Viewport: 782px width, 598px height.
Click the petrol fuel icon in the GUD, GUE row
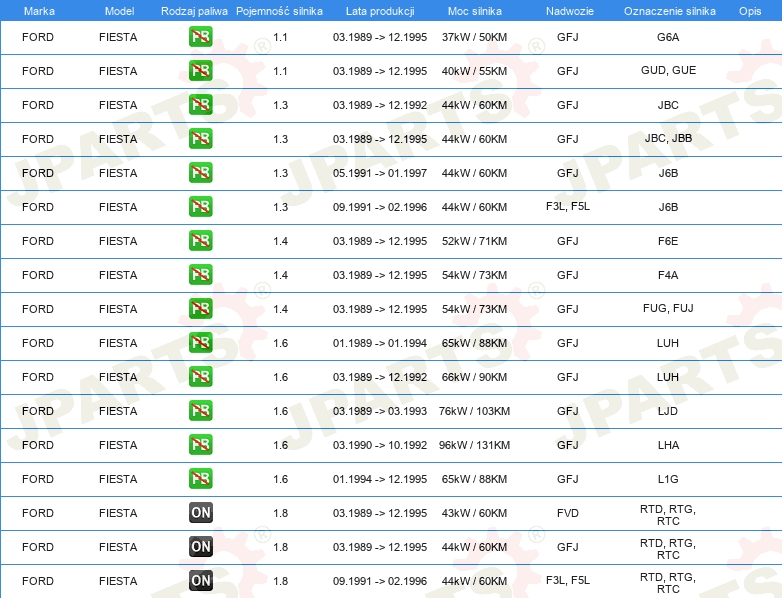tap(200, 71)
